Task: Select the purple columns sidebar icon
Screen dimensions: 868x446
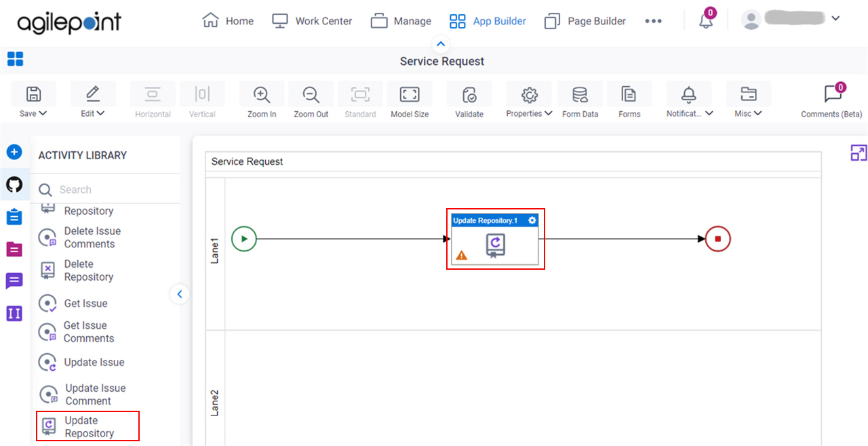Action: (14, 313)
